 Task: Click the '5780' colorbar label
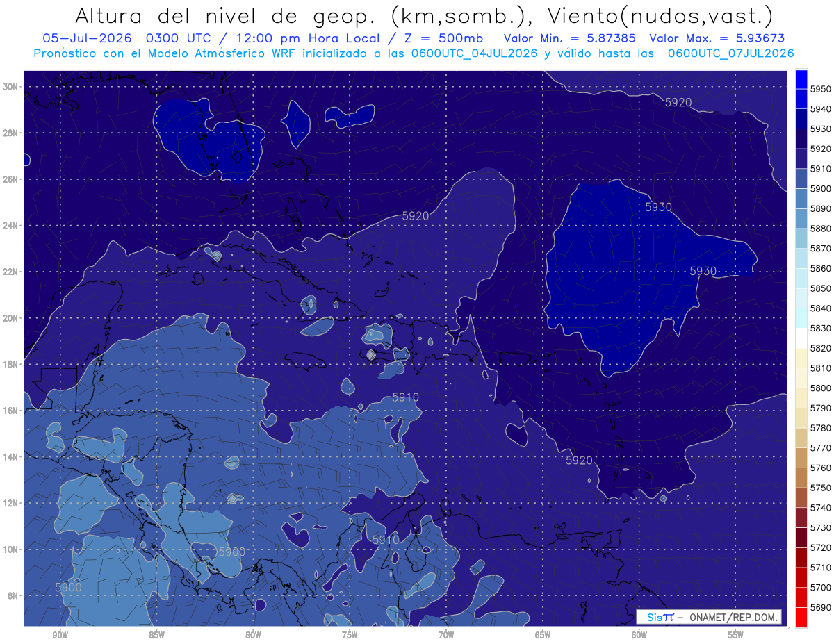820,428
